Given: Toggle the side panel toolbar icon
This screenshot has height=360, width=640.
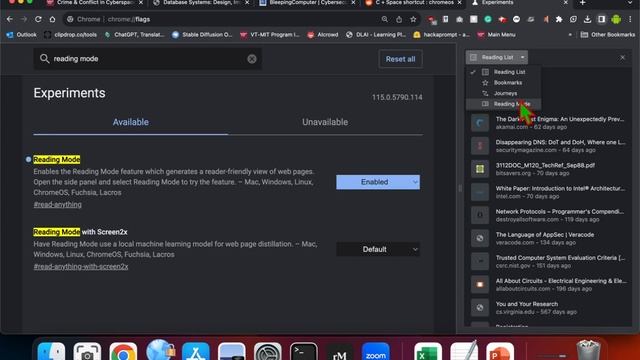Looking at the screenshot, I should (602, 19).
